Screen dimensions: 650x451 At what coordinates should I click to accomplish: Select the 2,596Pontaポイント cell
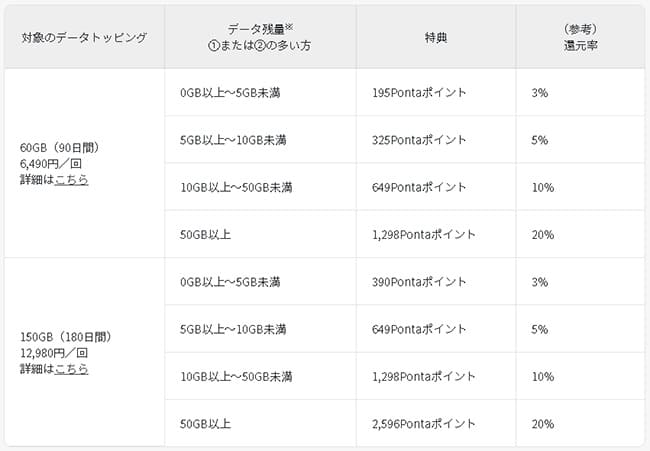(425, 424)
